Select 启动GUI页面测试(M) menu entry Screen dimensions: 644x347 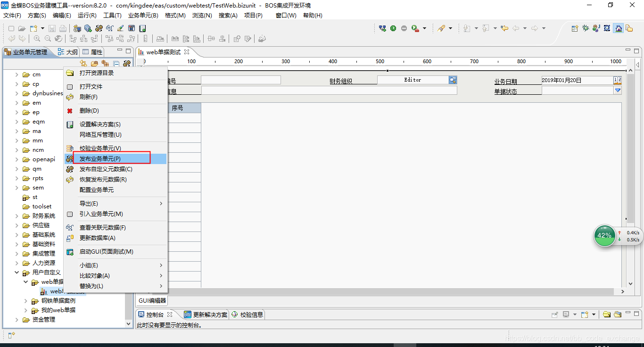pos(116,252)
